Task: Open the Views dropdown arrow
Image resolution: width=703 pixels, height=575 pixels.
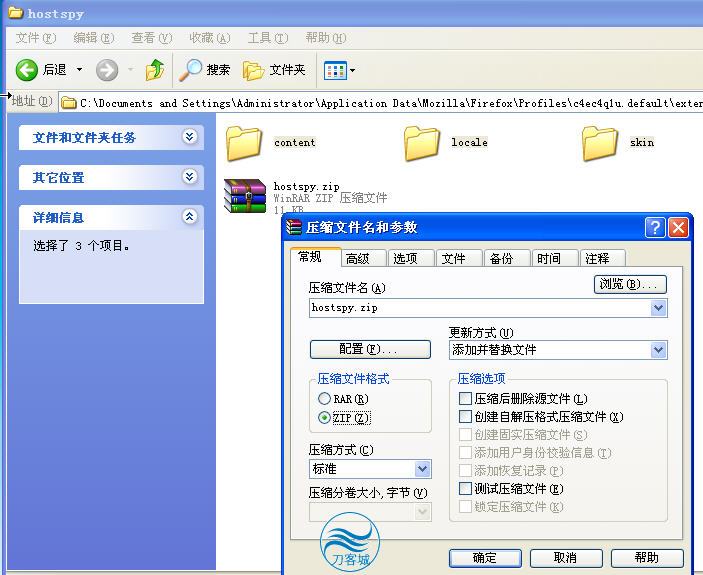Action: [x=352, y=70]
